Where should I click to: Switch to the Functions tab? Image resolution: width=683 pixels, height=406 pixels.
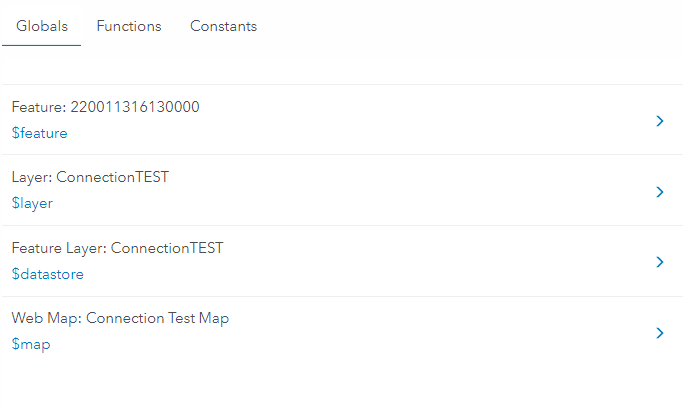(129, 27)
